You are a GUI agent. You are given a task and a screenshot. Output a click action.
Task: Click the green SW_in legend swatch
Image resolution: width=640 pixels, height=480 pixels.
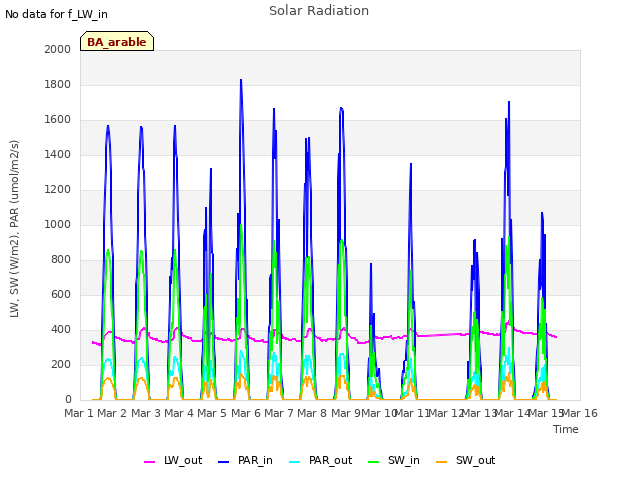pyautogui.click(x=373, y=462)
